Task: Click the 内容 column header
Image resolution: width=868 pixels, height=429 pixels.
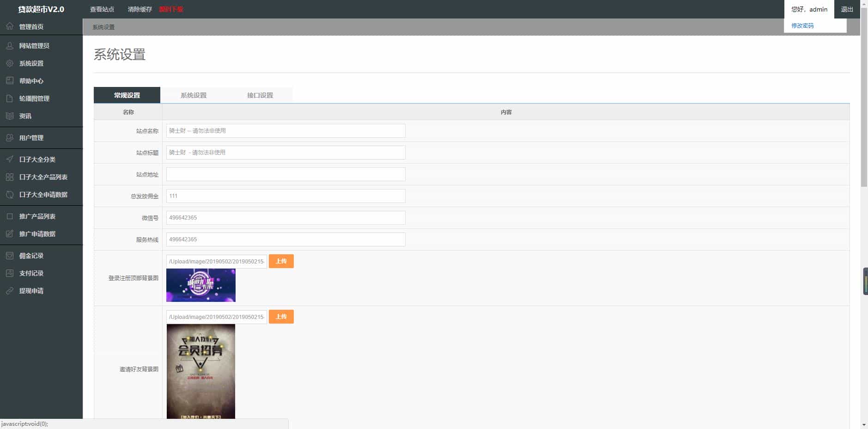Action: pos(506,112)
